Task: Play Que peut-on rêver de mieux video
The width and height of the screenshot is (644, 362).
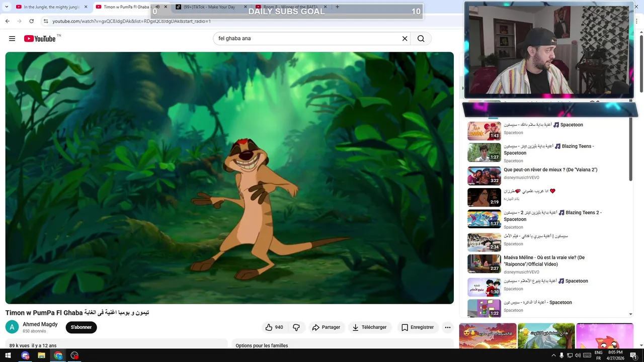Action: coord(550,170)
